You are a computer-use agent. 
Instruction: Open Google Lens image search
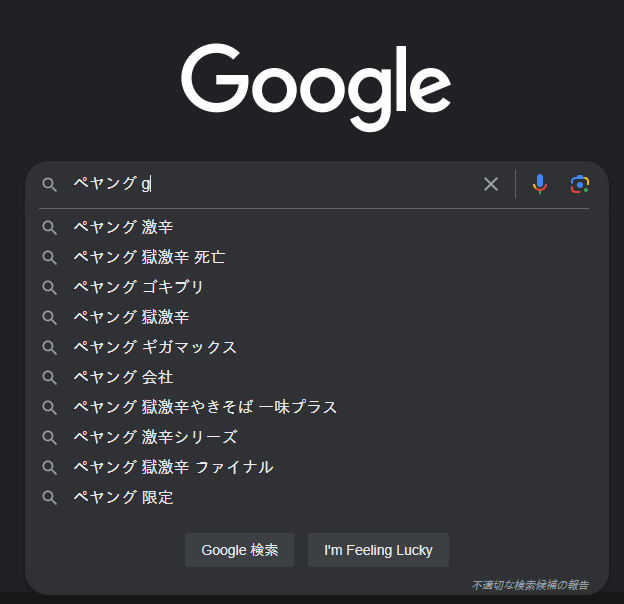pos(580,184)
